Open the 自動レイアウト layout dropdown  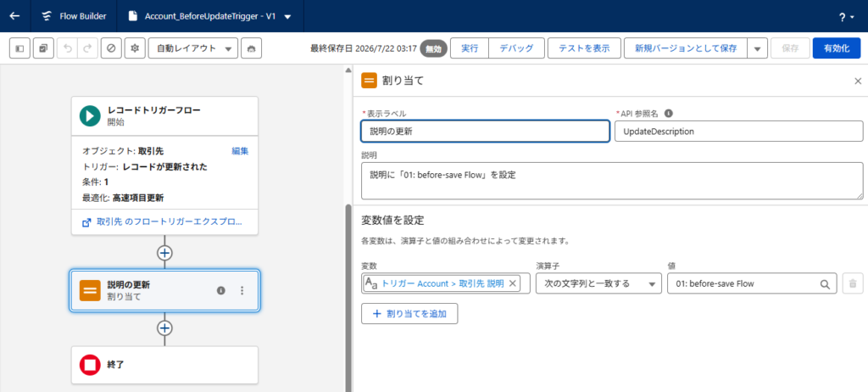click(x=193, y=48)
